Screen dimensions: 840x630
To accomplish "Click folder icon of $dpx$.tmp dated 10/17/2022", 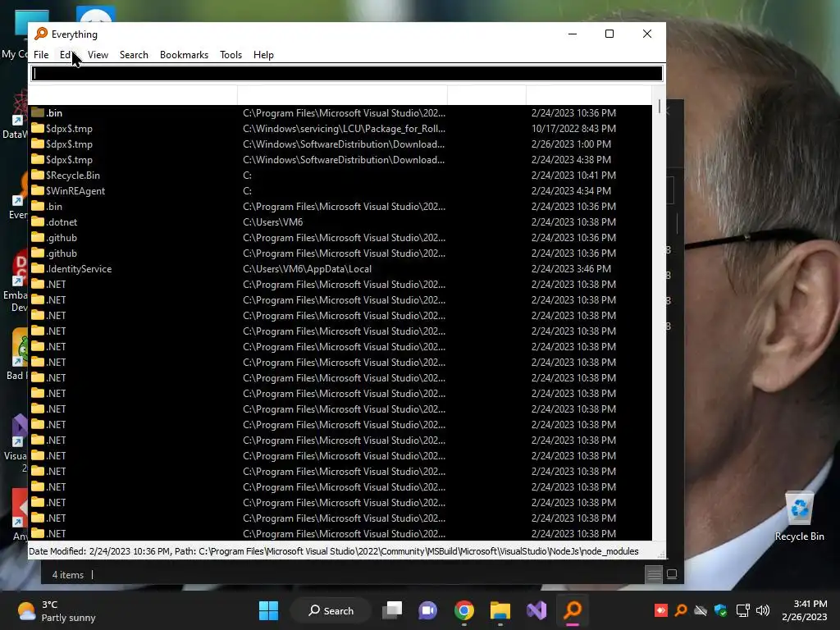I will pos(38,129).
